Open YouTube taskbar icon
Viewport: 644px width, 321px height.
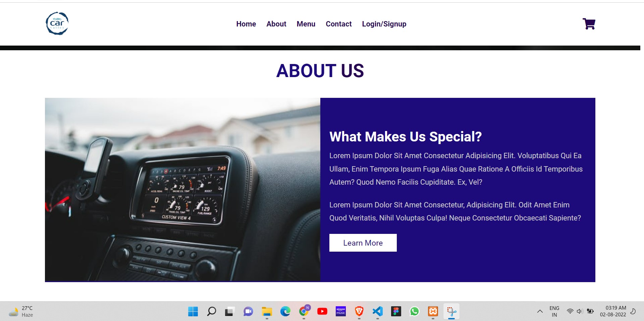[x=322, y=312]
